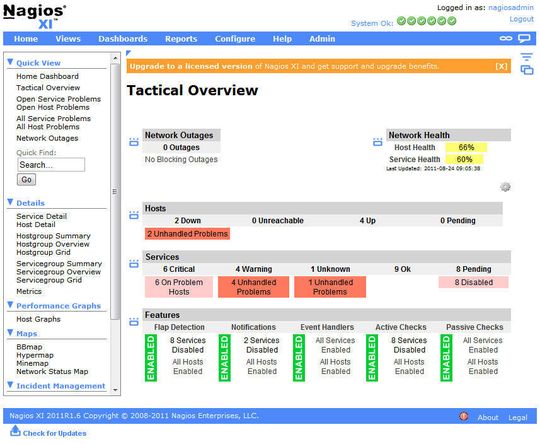Open Host Graphs in sidebar
The width and height of the screenshot is (540, 444).
pos(38,319)
